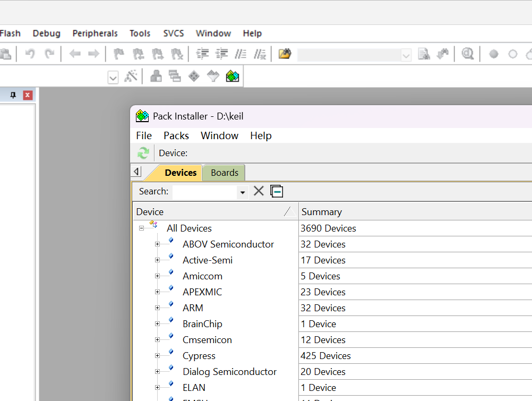Open the File menu in Pack Installer

(144, 135)
